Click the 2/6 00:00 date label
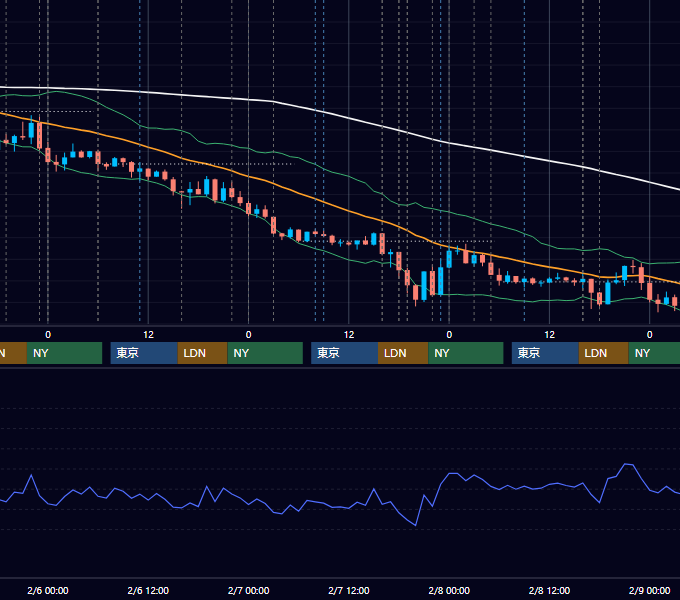Image resolution: width=680 pixels, height=600 pixels. [48, 590]
